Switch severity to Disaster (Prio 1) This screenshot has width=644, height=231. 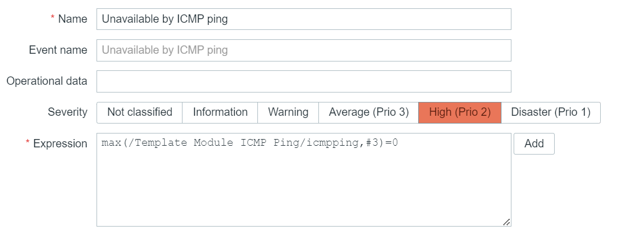(550, 112)
